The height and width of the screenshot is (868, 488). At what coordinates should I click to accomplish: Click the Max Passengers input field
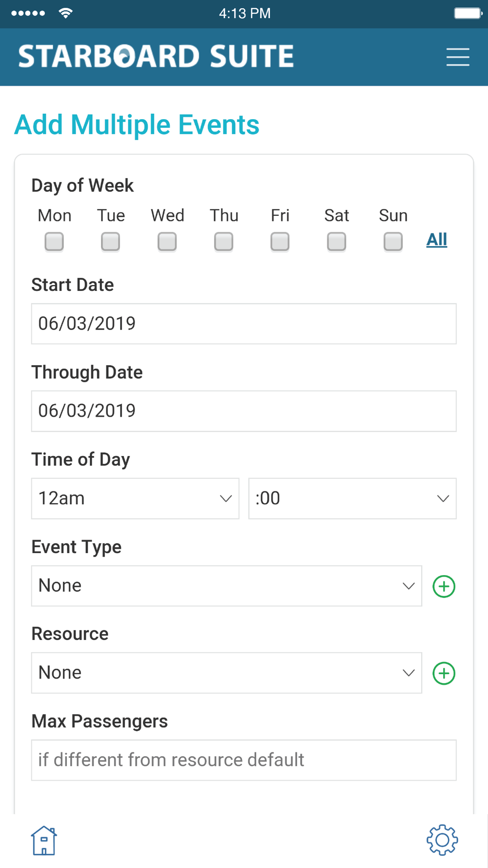click(244, 760)
